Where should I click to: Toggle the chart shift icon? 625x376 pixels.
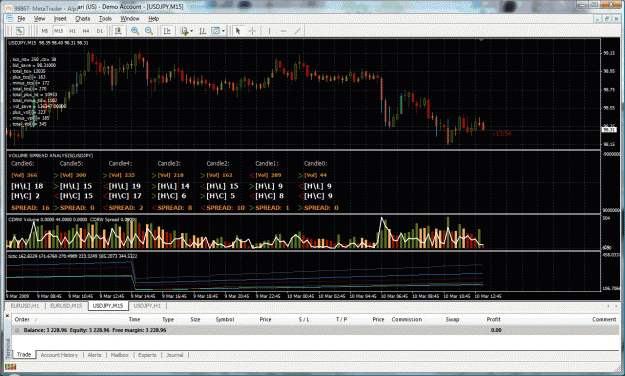[x=167, y=31]
